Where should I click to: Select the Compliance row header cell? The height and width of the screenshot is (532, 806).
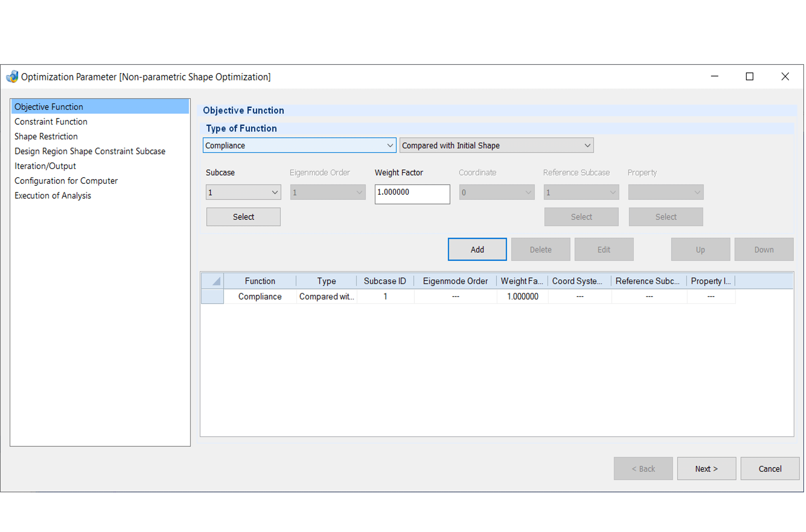(x=213, y=297)
